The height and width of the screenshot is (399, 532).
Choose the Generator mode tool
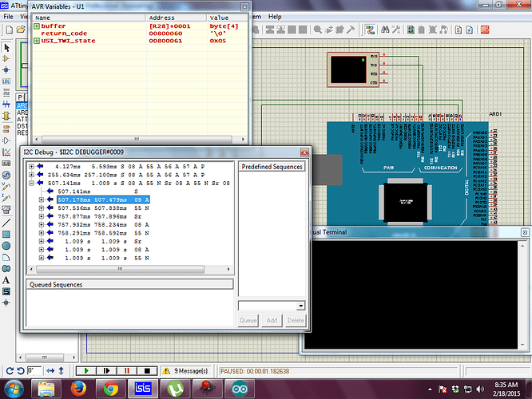click(6, 175)
